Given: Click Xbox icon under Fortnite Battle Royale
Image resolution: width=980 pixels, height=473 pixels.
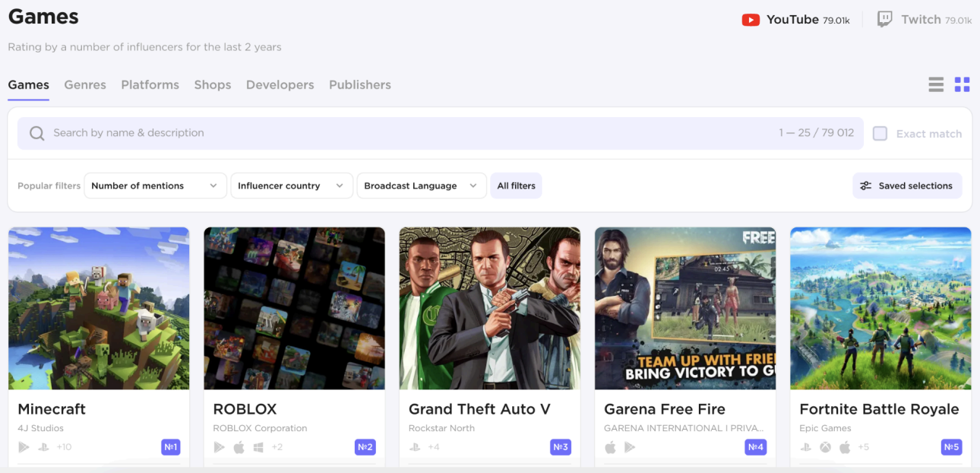Looking at the screenshot, I should (x=825, y=447).
